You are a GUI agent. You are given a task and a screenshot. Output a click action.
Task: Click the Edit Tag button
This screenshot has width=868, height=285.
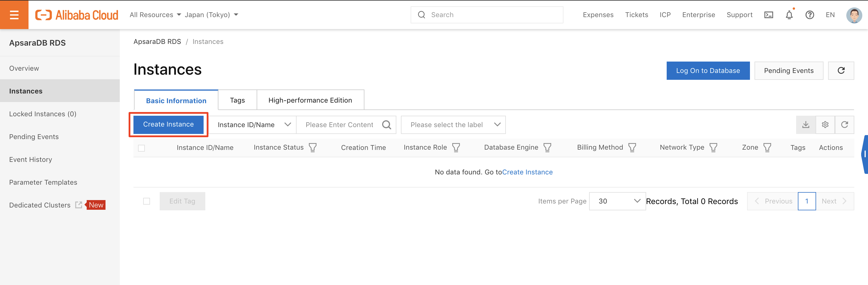click(x=182, y=201)
